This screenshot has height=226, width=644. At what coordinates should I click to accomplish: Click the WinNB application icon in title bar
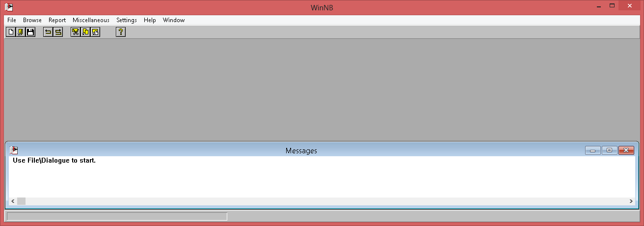click(9, 7)
